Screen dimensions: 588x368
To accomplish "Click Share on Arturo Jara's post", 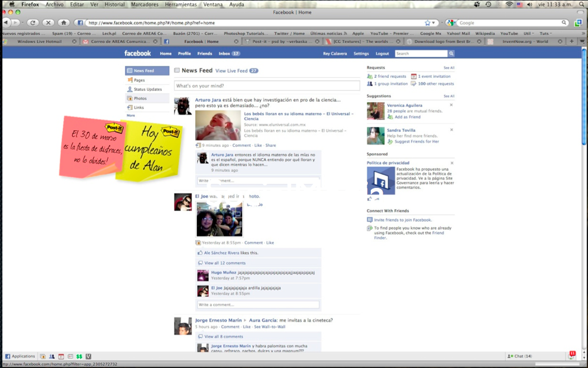I will pyautogui.click(x=270, y=146).
